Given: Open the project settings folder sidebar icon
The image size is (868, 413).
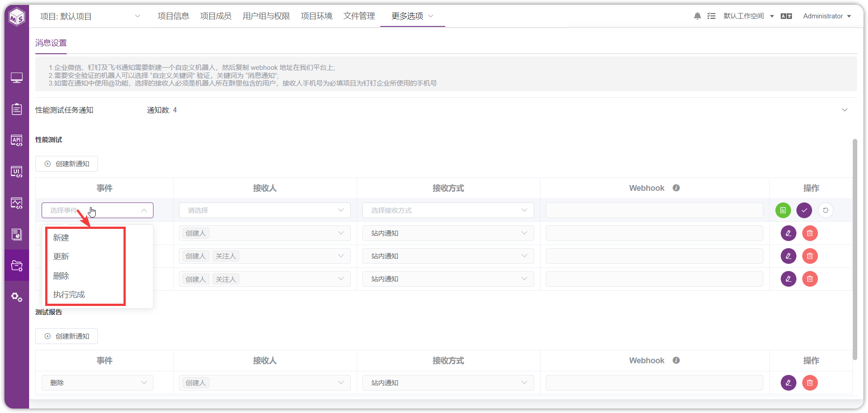Looking at the screenshot, I should coord(17,266).
